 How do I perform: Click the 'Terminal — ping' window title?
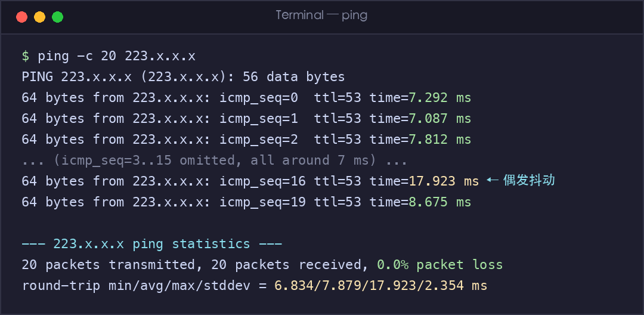tap(321, 16)
